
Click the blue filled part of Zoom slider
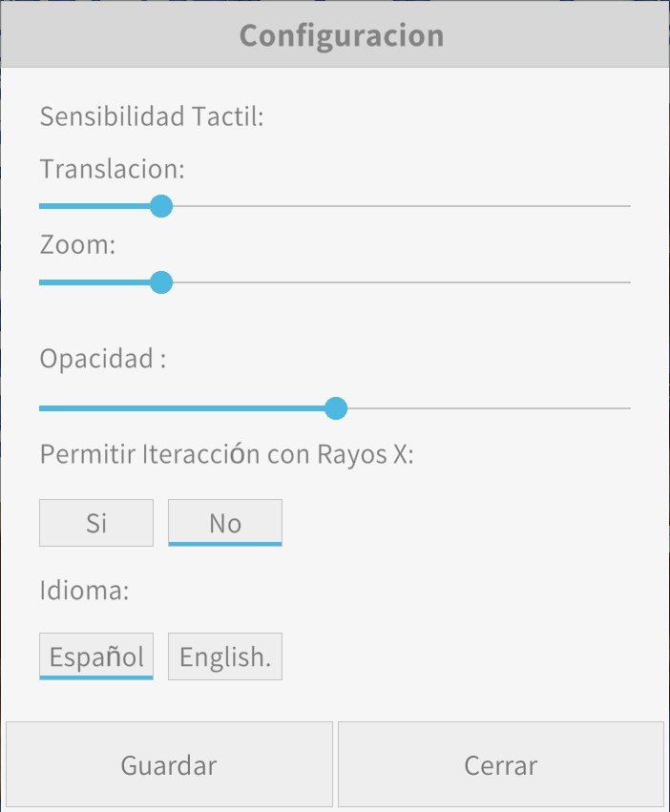point(95,282)
